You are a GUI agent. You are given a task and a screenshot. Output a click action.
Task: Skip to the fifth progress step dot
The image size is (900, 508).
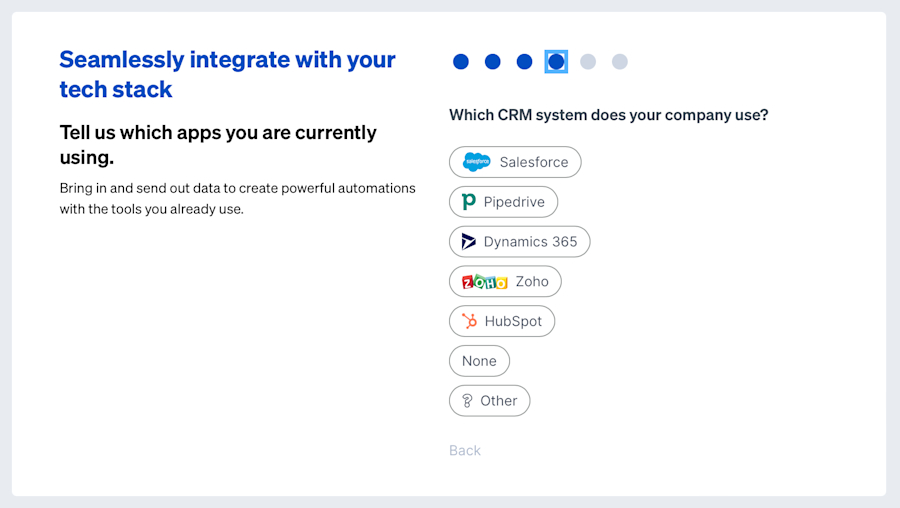click(588, 62)
